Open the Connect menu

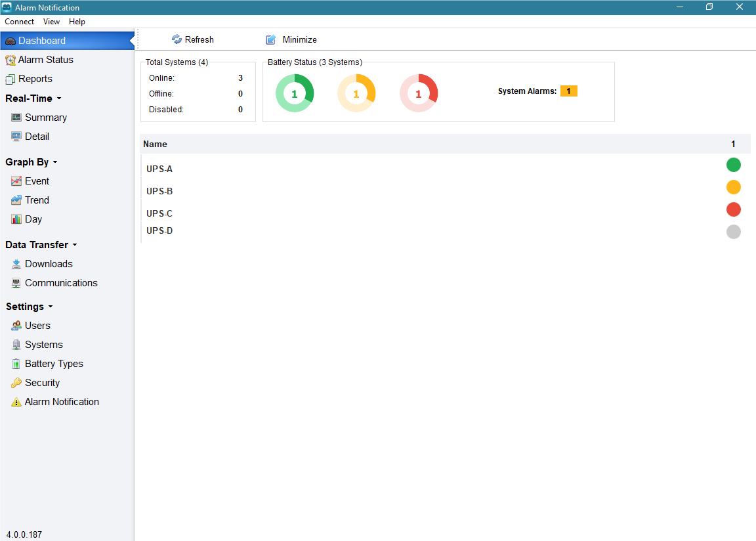(x=19, y=22)
